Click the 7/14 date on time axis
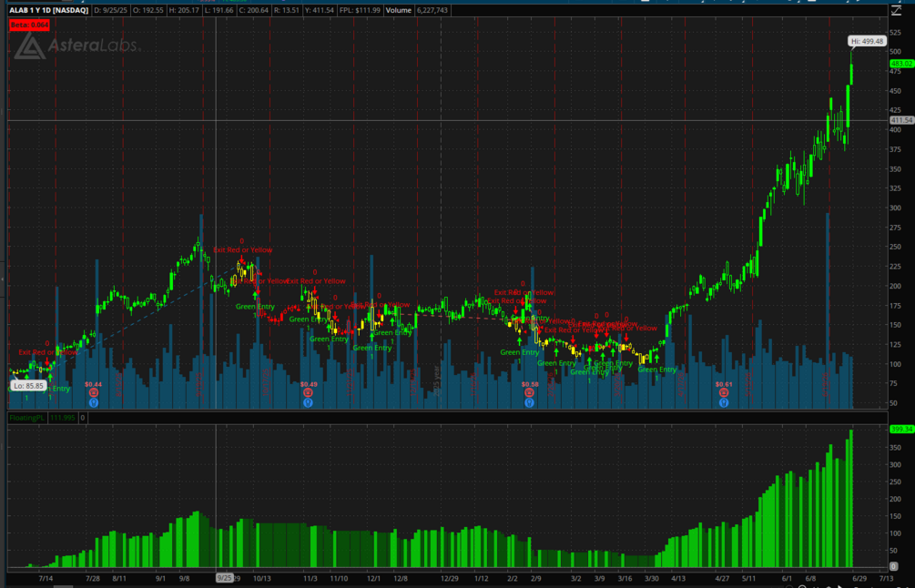The image size is (915, 588). pos(46,579)
